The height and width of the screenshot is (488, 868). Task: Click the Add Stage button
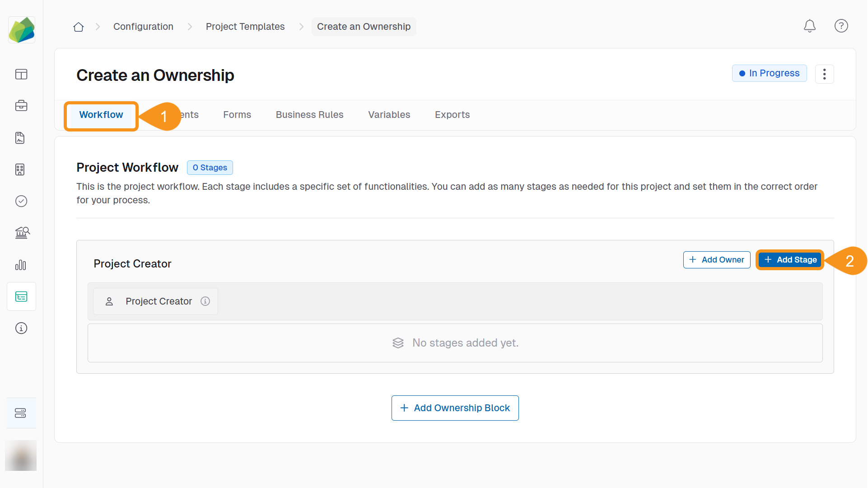[x=790, y=260]
